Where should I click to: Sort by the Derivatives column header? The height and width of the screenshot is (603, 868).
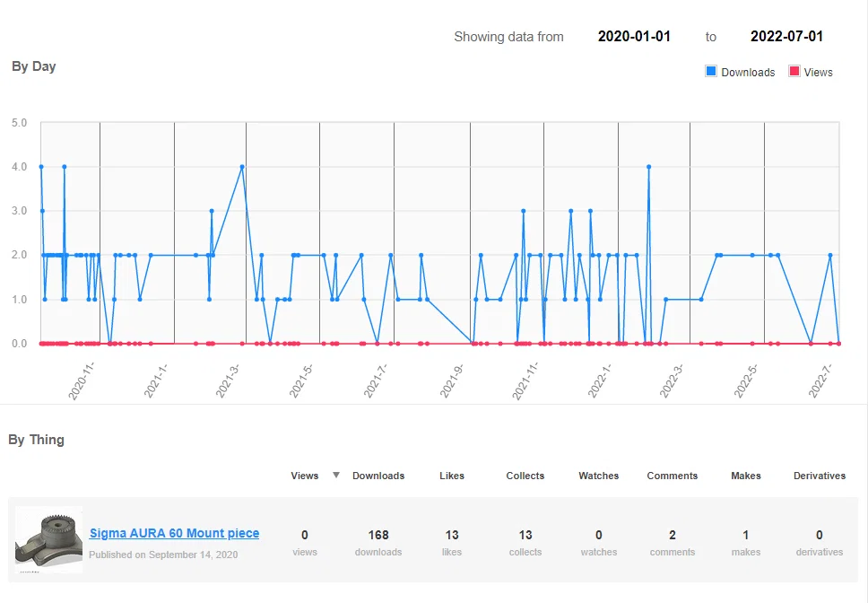pyautogui.click(x=820, y=476)
